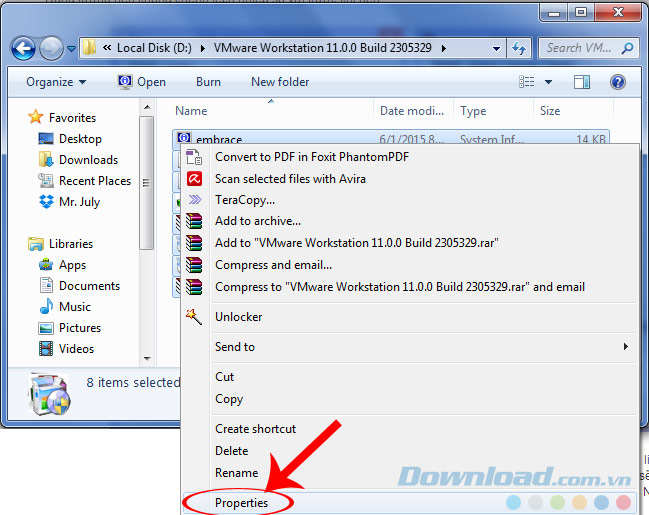Open the Documents library
The image size is (649, 515).
79,286
